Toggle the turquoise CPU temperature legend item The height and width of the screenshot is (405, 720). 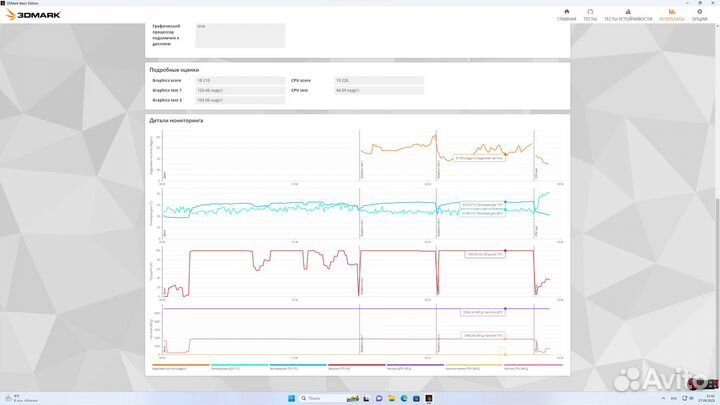239,367
